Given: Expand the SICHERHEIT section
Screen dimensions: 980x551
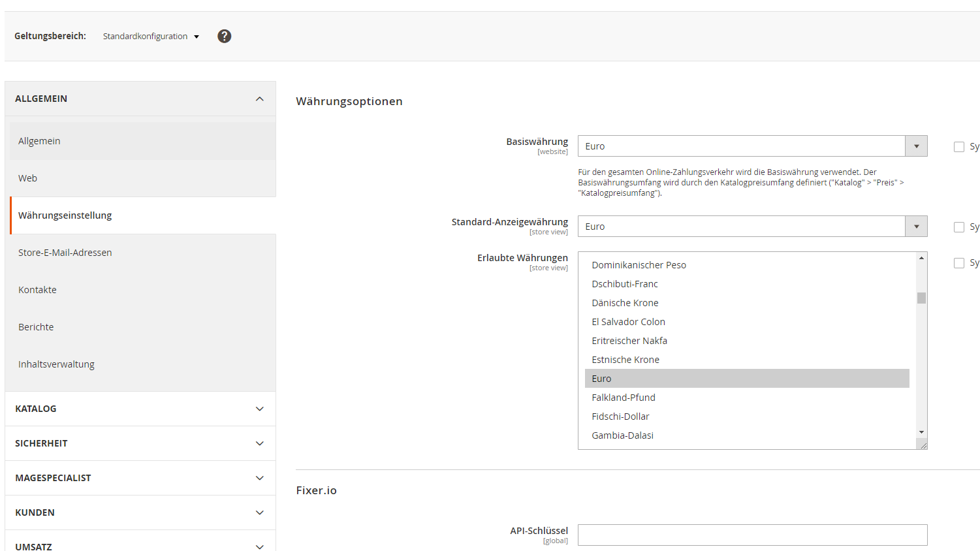Looking at the screenshot, I should click(x=140, y=443).
